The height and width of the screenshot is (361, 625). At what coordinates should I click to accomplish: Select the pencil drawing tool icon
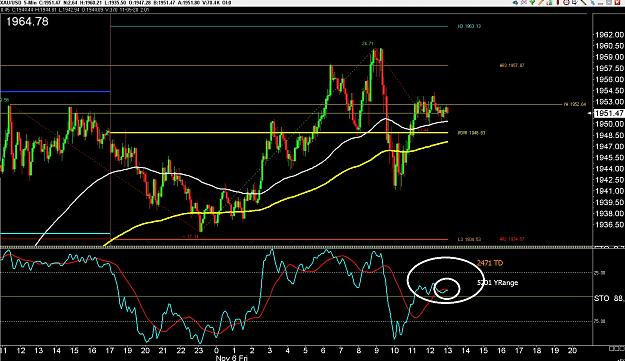pyautogui.click(x=540, y=2)
